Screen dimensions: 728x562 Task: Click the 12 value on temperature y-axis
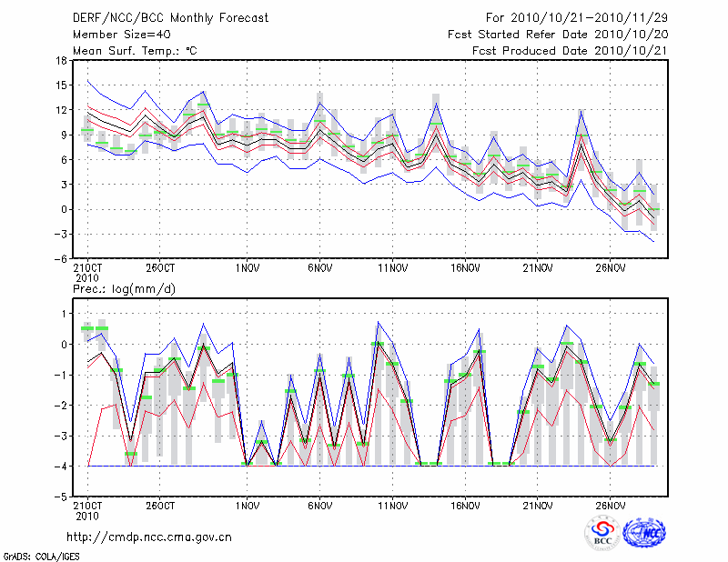tap(60, 110)
